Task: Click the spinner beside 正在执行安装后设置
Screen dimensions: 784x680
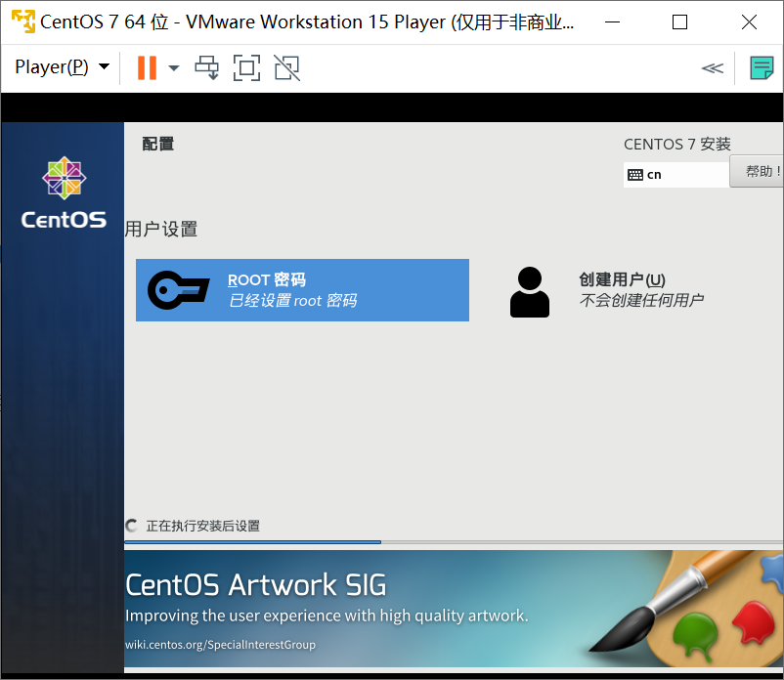Action: 132,526
